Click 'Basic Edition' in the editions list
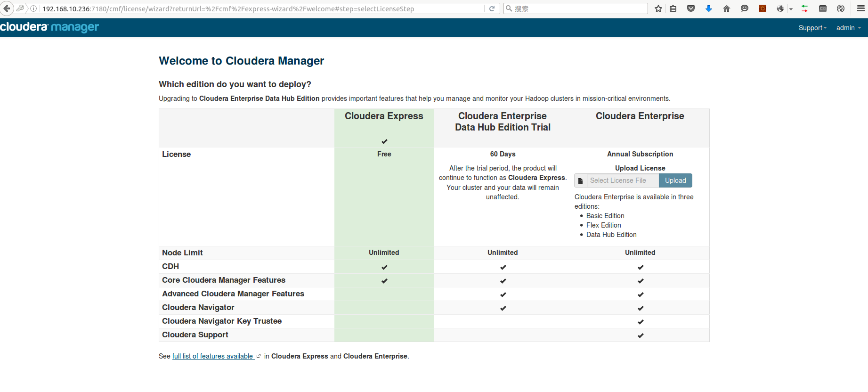The width and height of the screenshot is (868, 392). 605,216
